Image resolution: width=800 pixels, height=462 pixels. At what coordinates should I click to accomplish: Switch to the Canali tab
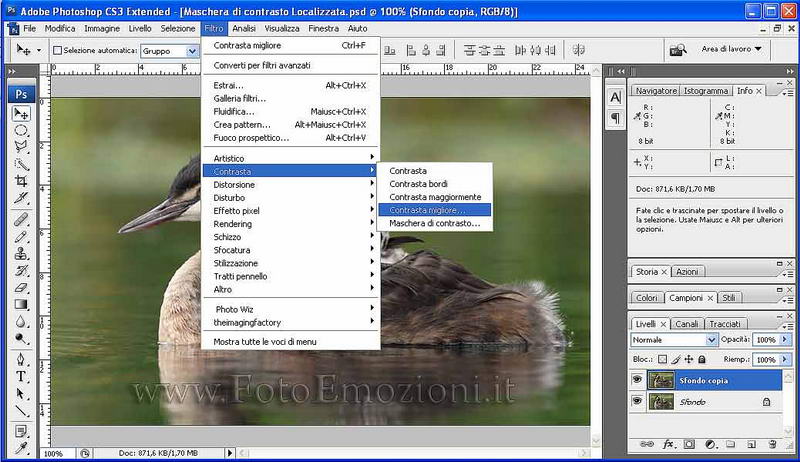pos(687,324)
